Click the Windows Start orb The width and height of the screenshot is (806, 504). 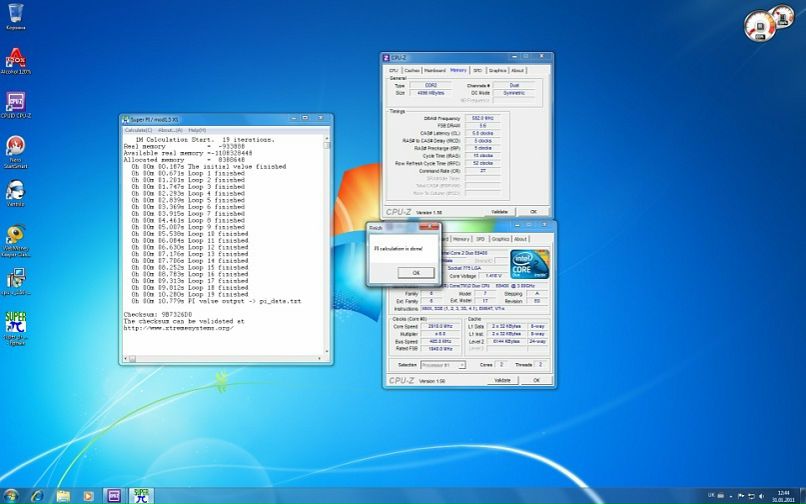click(x=12, y=495)
